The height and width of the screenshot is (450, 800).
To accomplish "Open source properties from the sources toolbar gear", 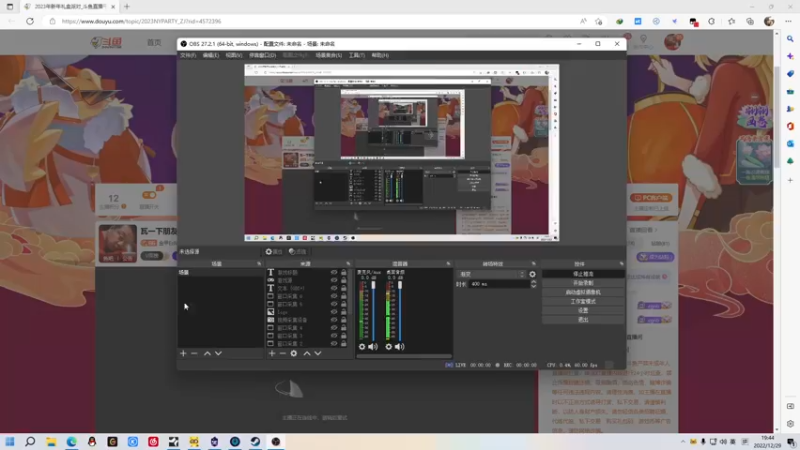I will (294, 353).
